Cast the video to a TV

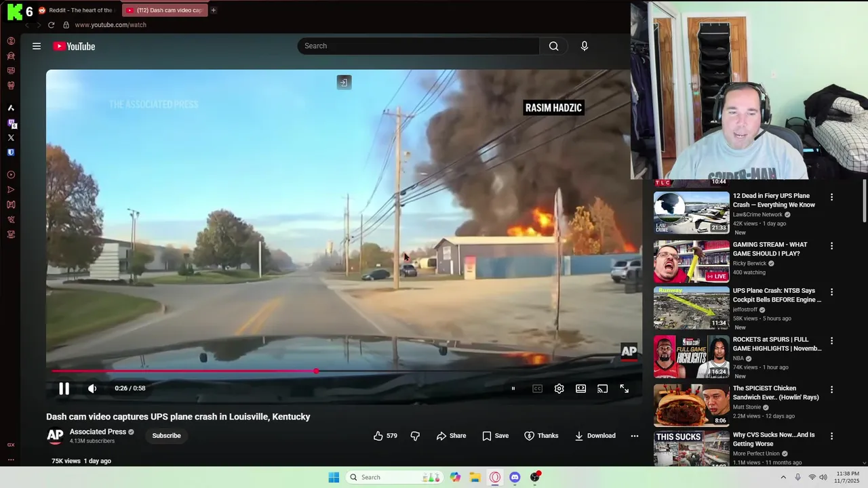(602, 388)
